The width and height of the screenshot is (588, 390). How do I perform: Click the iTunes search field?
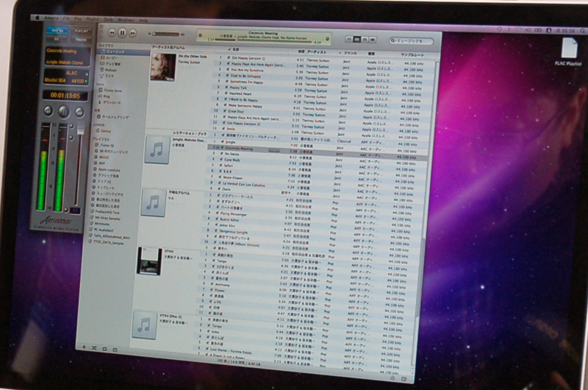coord(415,41)
